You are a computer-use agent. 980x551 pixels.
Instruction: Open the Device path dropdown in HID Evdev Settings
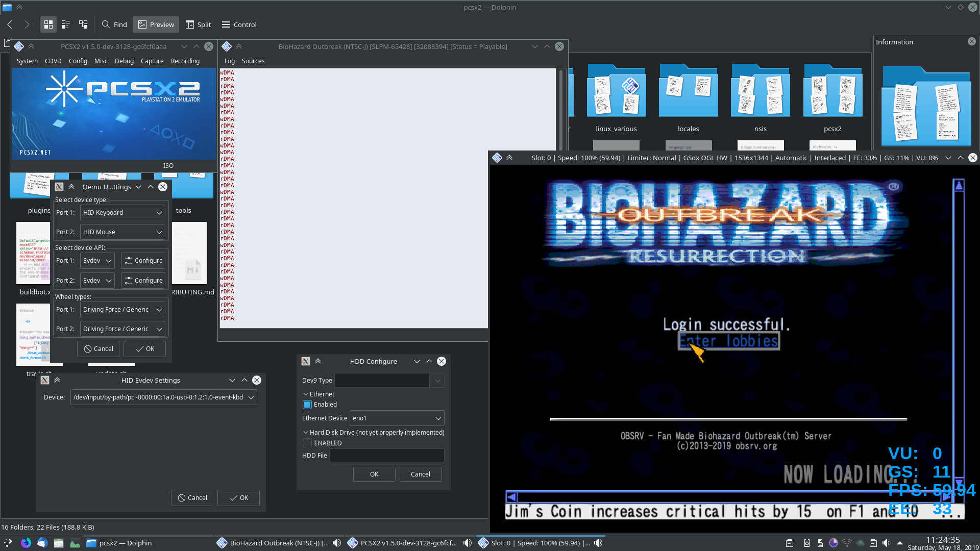coord(163,397)
